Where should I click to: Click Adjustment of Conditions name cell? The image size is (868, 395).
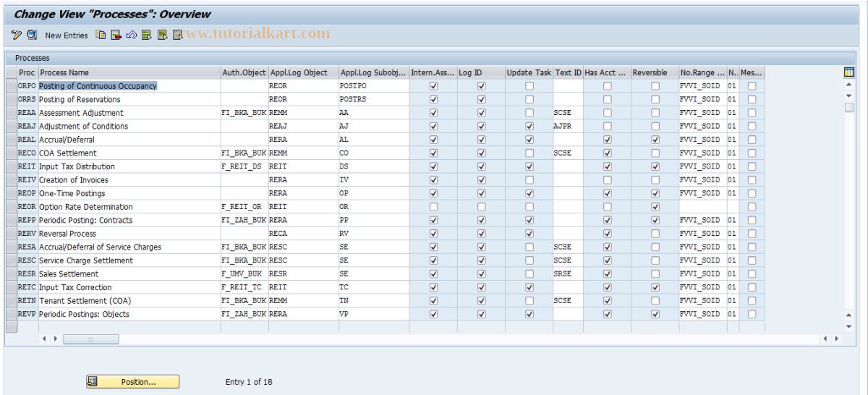pos(129,126)
